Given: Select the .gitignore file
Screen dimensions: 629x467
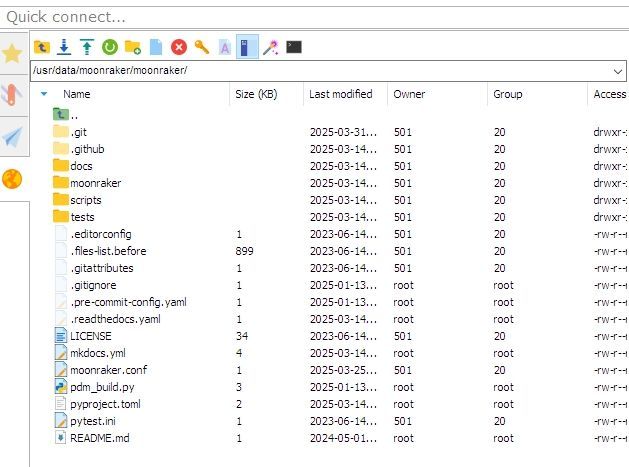Looking at the screenshot, I should pyautogui.click(x=86, y=285).
